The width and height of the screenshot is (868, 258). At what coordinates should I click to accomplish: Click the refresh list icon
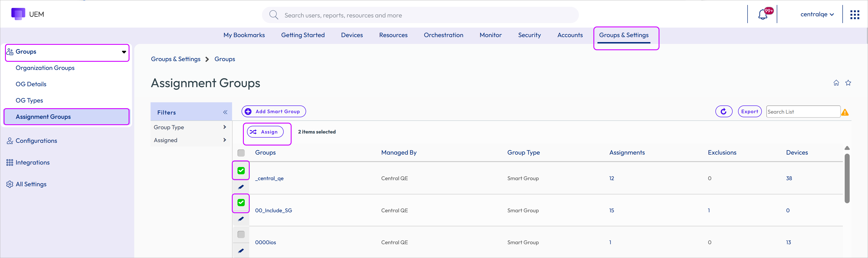coord(724,112)
